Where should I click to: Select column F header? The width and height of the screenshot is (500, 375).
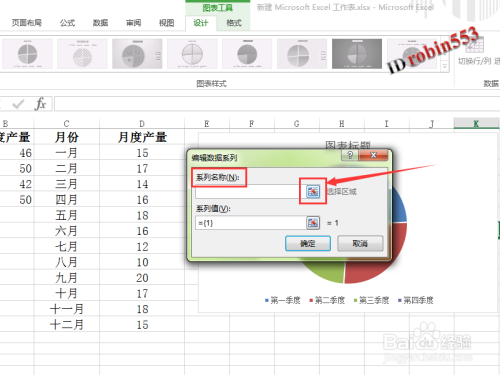252,124
